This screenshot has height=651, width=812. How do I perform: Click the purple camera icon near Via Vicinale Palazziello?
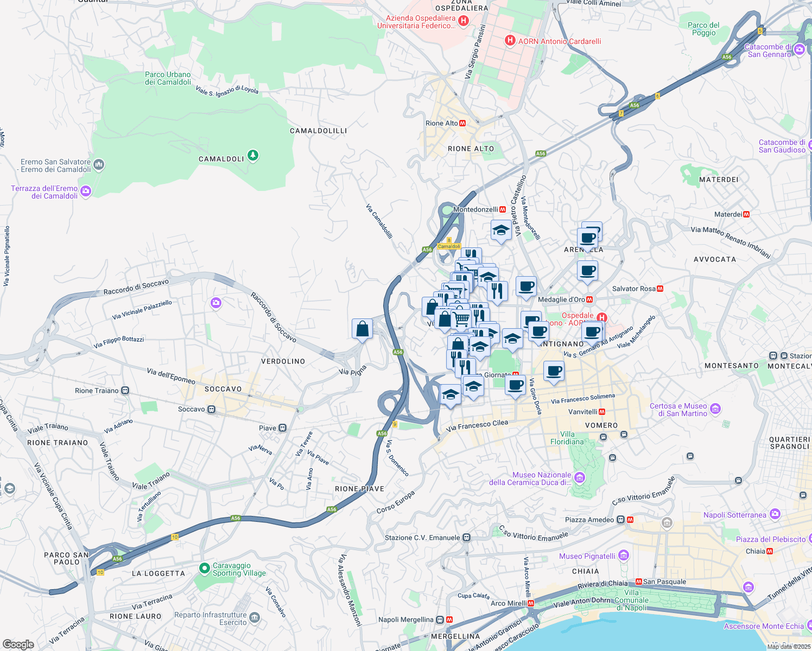tap(216, 303)
